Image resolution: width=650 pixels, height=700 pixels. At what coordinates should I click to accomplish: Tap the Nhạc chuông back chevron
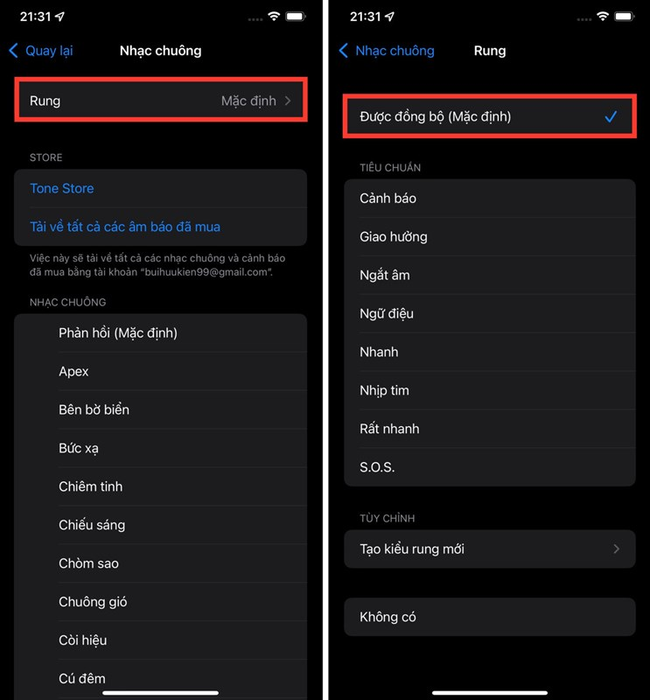click(x=344, y=50)
